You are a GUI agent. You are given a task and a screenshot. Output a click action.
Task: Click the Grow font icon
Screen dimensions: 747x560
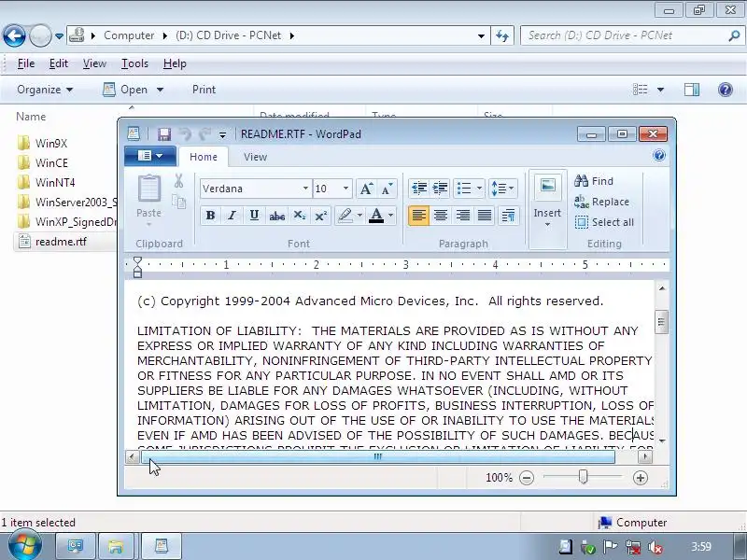coord(366,189)
